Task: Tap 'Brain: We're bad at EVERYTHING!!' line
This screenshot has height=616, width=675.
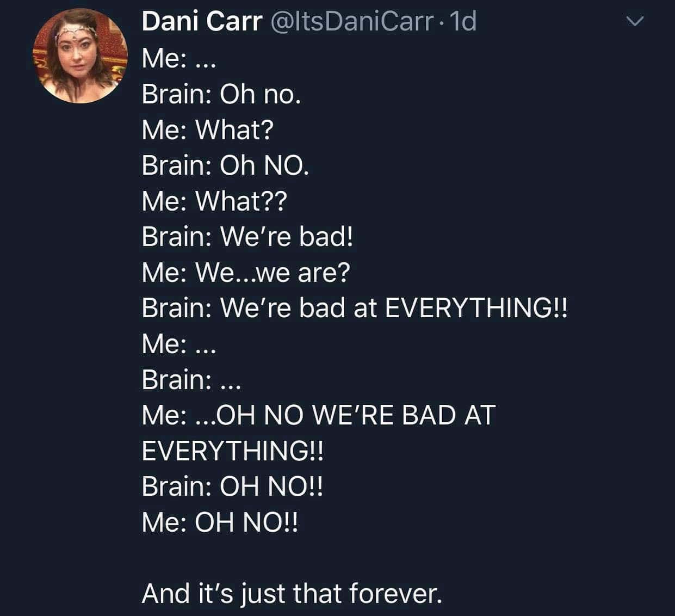Action: pos(355,308)
